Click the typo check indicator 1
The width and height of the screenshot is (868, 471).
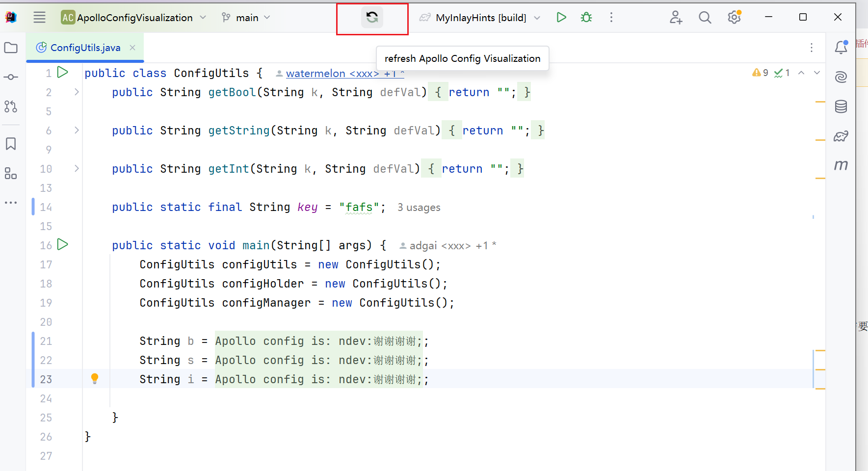[x=782, y=73]
